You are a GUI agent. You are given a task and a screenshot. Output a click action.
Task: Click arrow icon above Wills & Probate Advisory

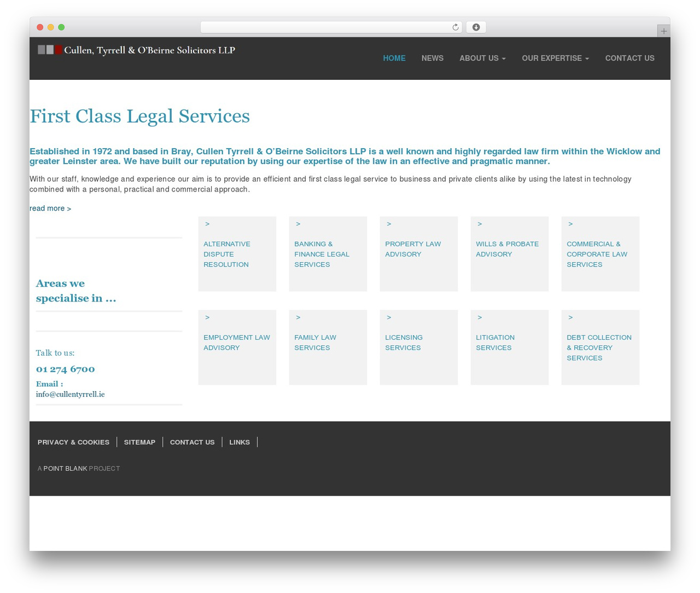click(x=480, y=224)
